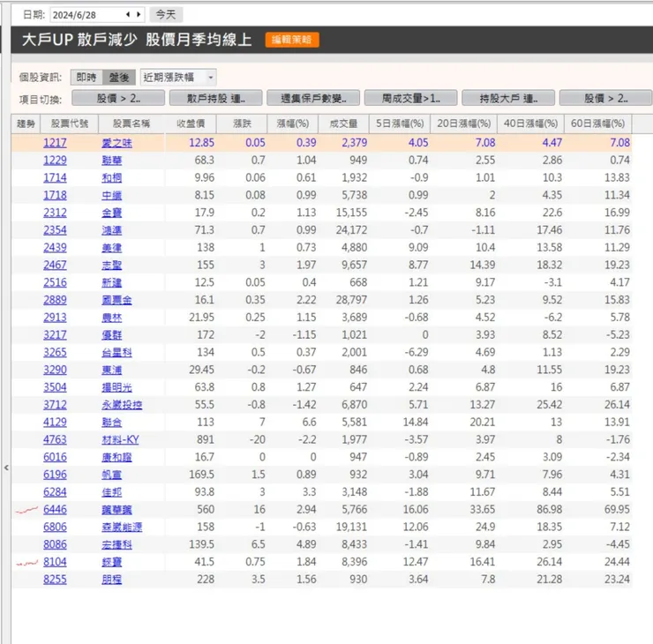The image size is (653, 644).
Task: View trend sparkline for stock 8104
Action: (x=26, y=563)
